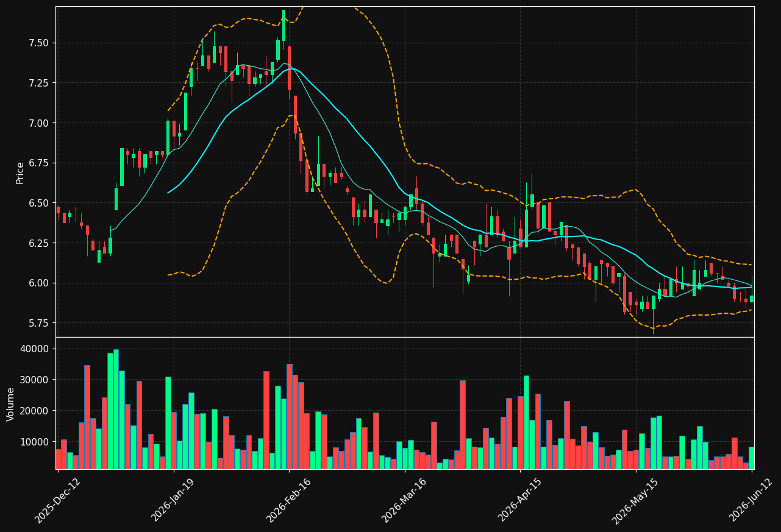Click the 6.75 price axis value
The height and width of the screenshot is (532, 781).
39,163
